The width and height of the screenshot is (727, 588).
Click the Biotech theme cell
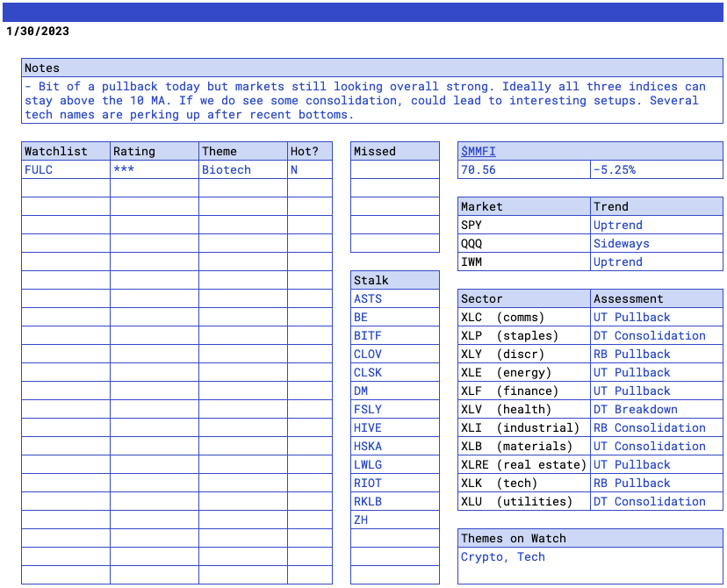point(243,169)
